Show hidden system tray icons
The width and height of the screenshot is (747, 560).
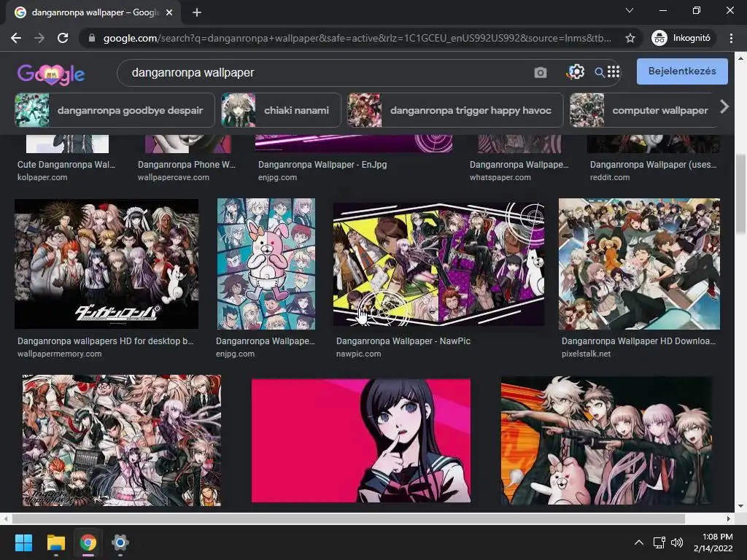coord(639,542)
